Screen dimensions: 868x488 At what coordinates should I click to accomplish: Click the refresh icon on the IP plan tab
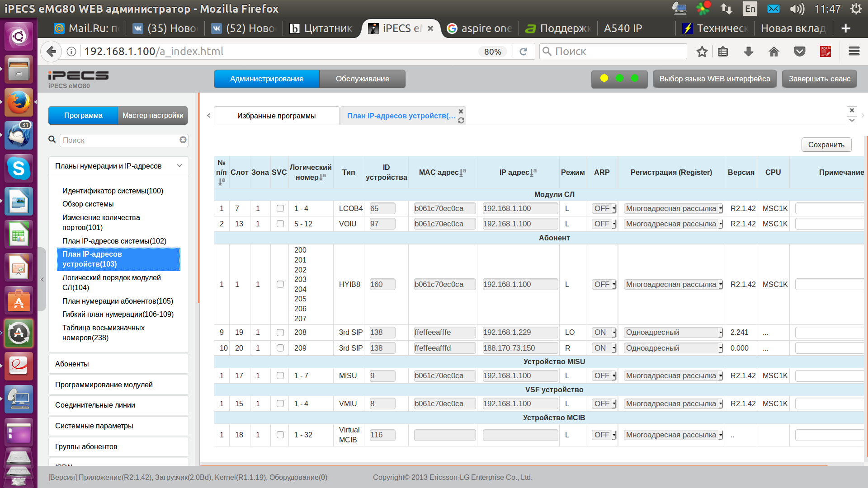(461, 121)
